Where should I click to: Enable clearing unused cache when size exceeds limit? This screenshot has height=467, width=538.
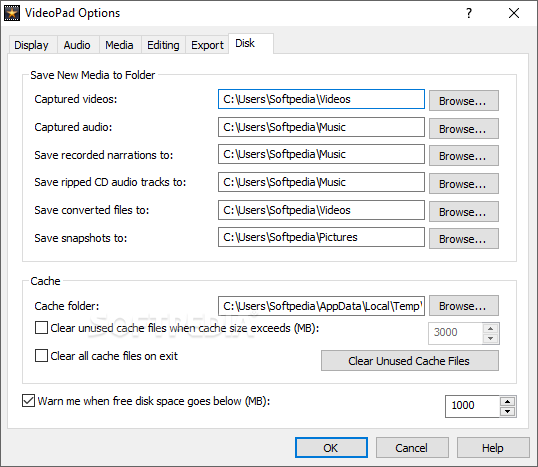[x=41, y=327]
